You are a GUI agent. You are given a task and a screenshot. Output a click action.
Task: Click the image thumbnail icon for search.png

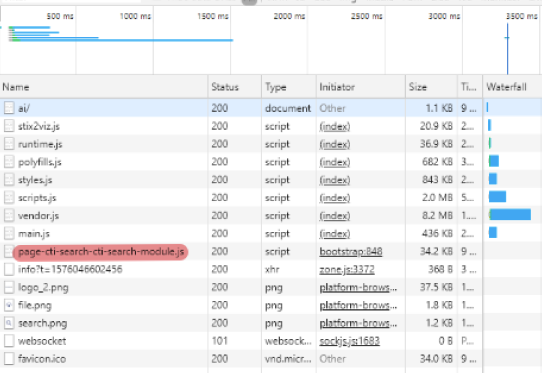[x=9, y=323]
